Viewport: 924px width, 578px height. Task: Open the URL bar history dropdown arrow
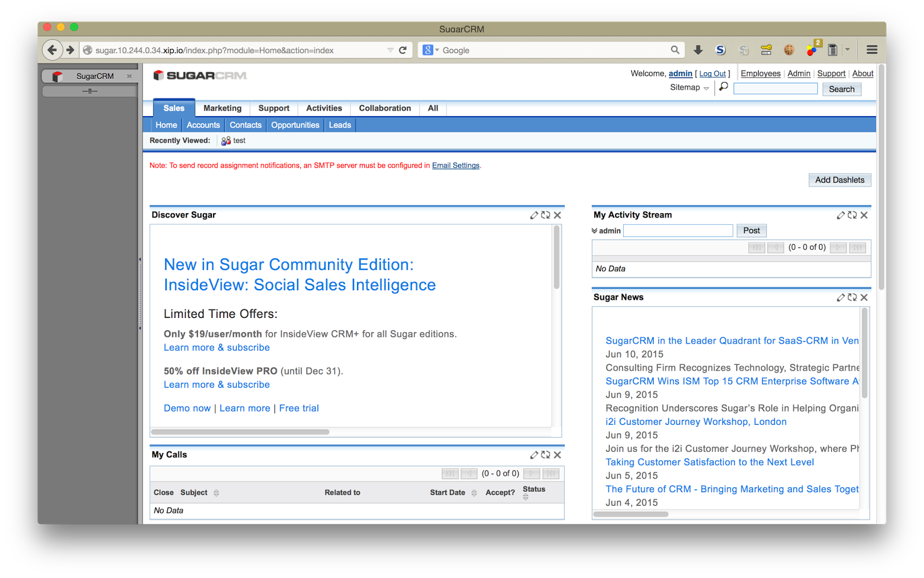coord(390,50)
